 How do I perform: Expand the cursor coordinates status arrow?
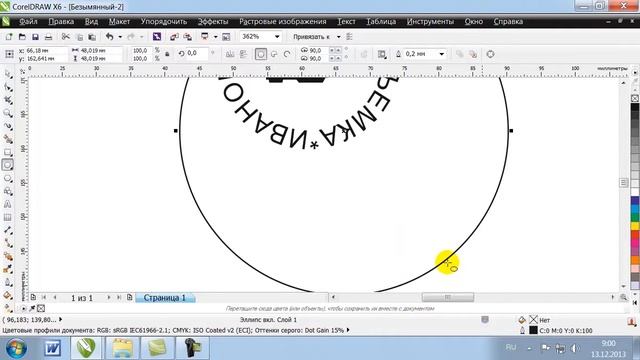tap(61, 320)
